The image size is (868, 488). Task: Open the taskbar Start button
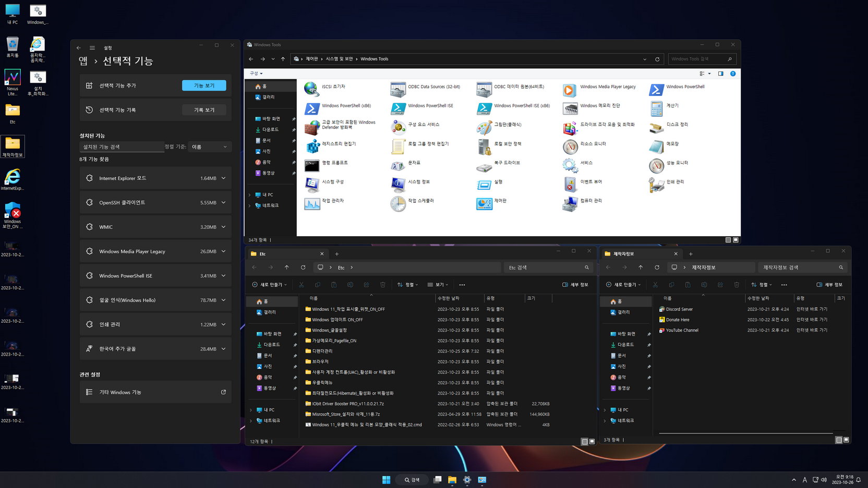[x=386, y=480]
